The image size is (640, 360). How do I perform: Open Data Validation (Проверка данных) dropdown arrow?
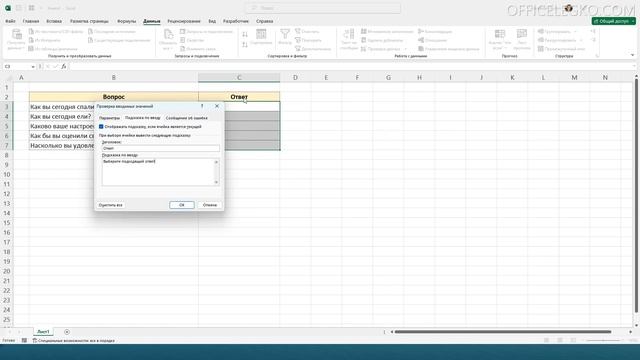(406, 49)
